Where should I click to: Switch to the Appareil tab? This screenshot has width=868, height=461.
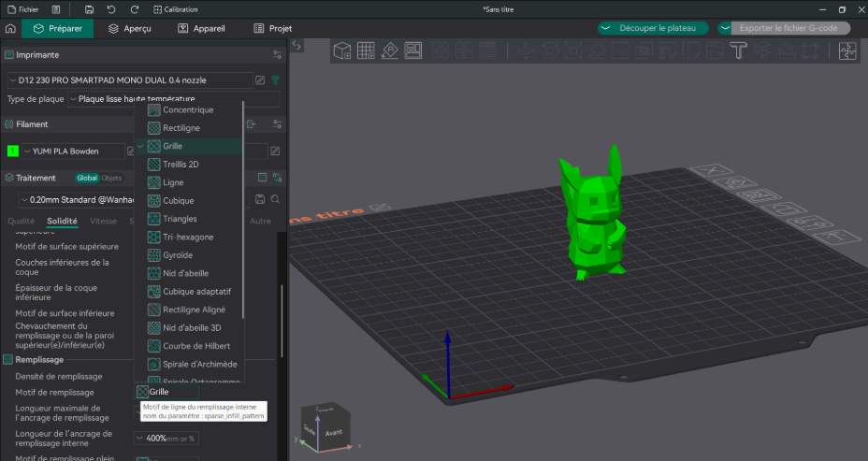point(201,28)
